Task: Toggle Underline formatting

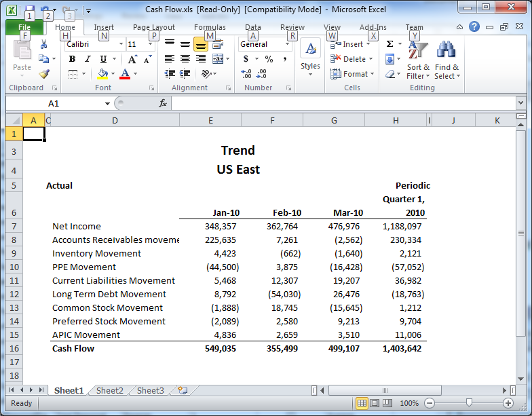Action: (x=103, y=59)
